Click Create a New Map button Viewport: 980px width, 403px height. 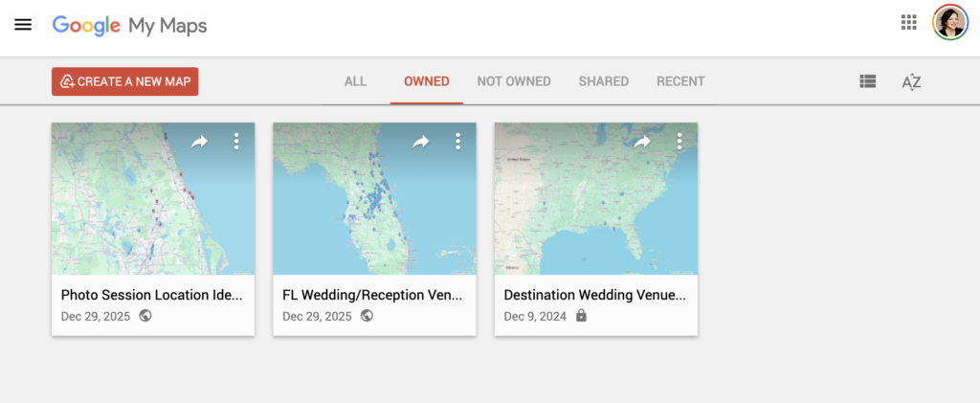click(x=124, y=81)
